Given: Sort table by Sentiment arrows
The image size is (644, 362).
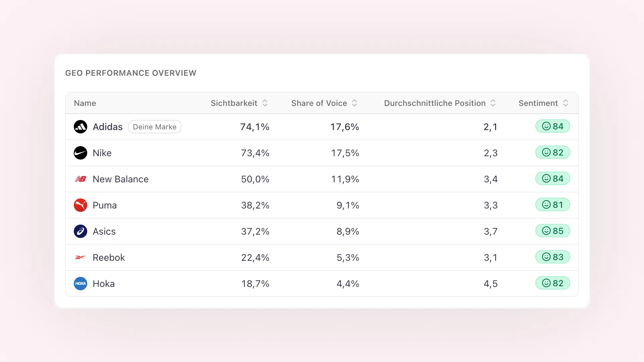Looking at the screenshot, I should (566, 103).
